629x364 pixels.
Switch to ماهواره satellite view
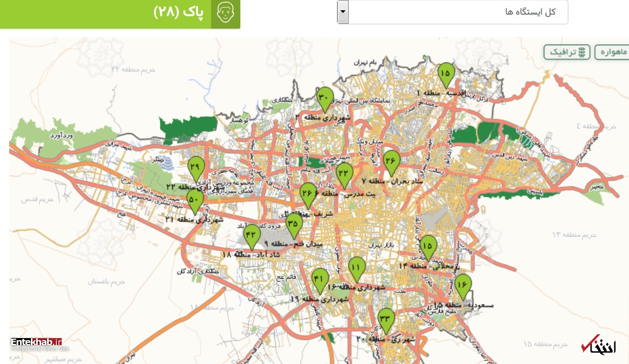[x=612, y=52]
